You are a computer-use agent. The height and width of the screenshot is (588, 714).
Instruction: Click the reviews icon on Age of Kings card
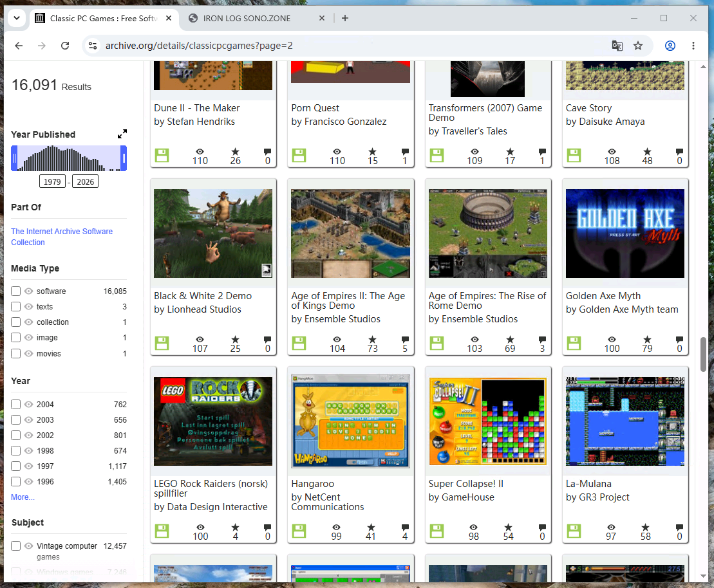click(405, 340)
